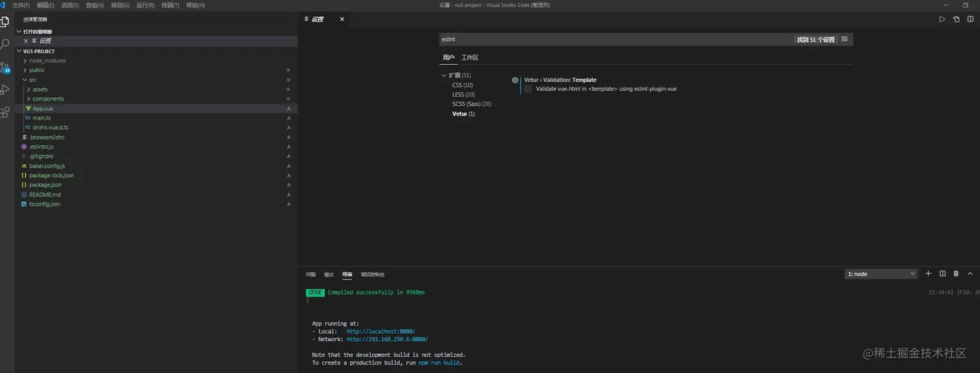This screenshot has height=373, width=980.
Task: Split the terminal panel
Action: 942,274
